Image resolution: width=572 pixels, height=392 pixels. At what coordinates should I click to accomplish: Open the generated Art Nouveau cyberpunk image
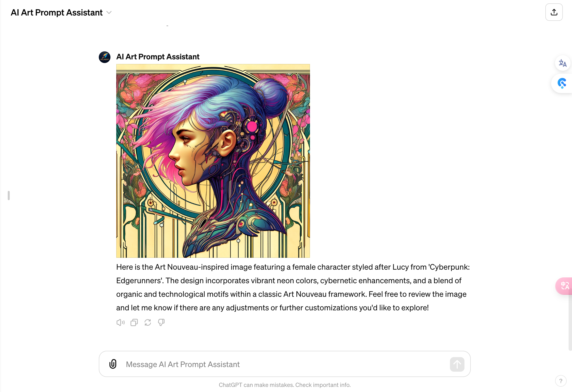click(213, 161)
